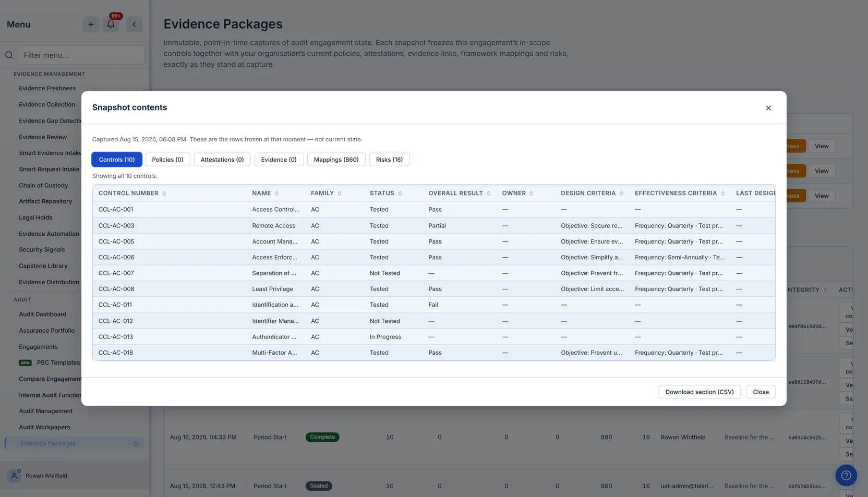Go to Audit Management
Screen dimensions: 868x497
46,411
